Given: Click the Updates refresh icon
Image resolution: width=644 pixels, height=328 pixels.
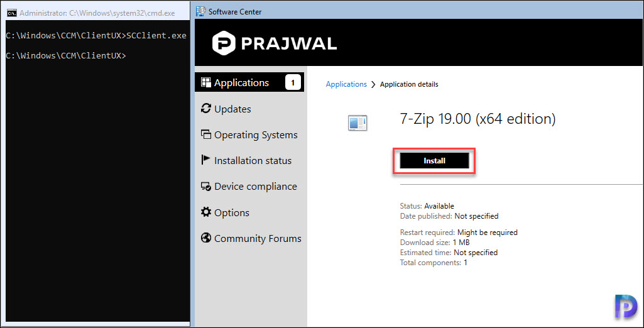Looking at the screenshot, I should [205, 109].
